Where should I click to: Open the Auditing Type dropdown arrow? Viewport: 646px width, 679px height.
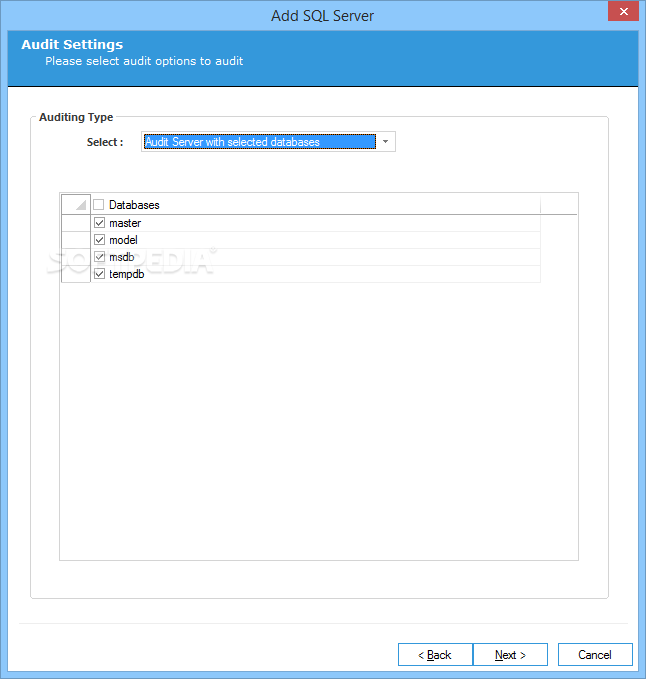385,142
